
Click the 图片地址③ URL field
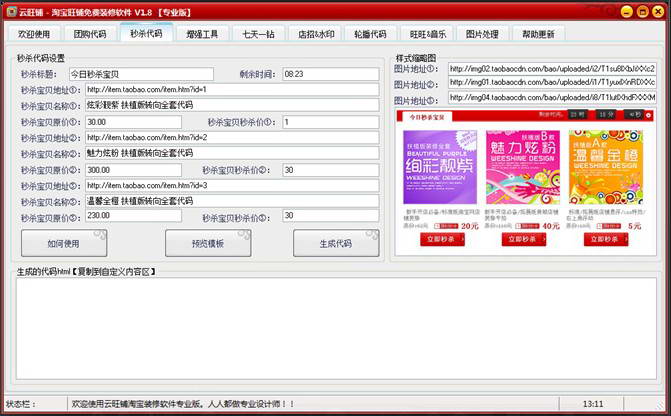click(552, 98)
